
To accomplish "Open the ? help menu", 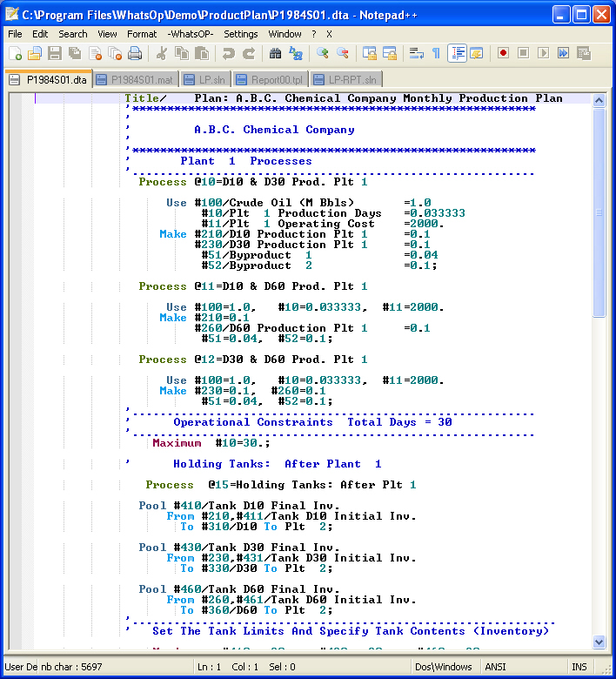I will 314,34.
